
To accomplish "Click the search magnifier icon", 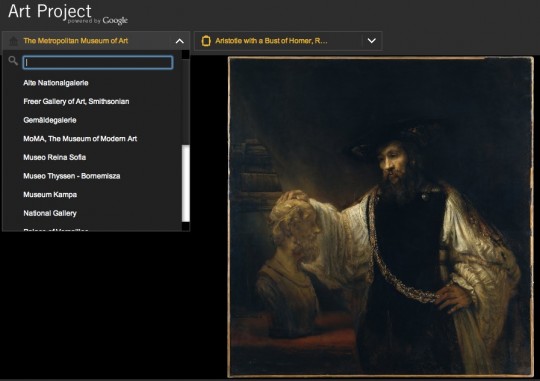I will (13, 61).
